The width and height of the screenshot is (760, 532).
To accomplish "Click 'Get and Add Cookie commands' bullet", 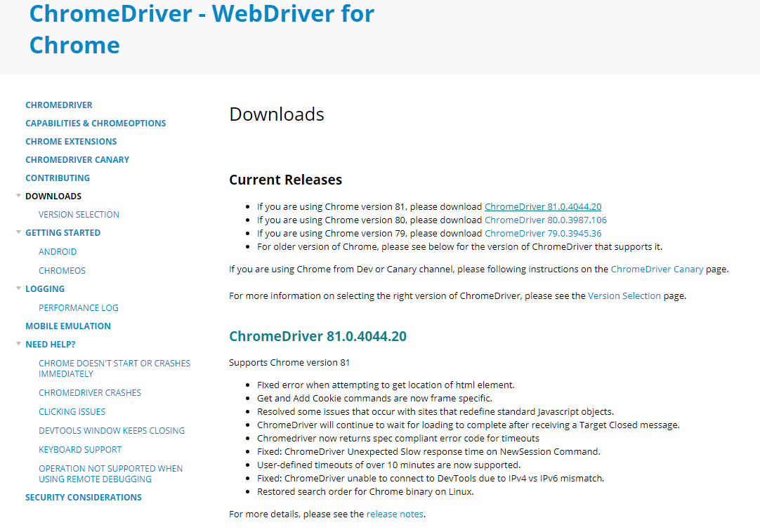I will [374, 398].
